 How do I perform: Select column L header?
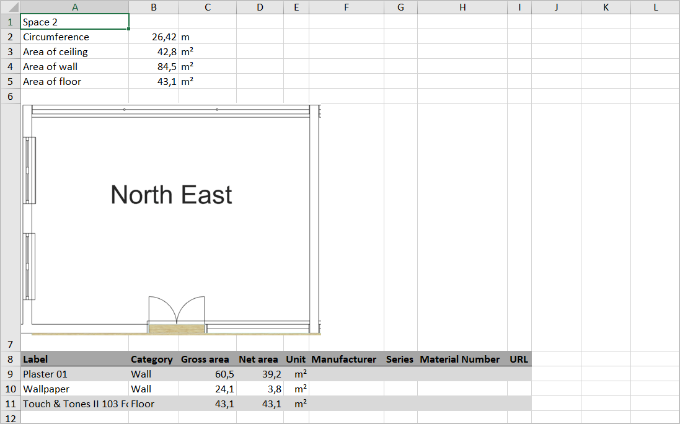655,7
